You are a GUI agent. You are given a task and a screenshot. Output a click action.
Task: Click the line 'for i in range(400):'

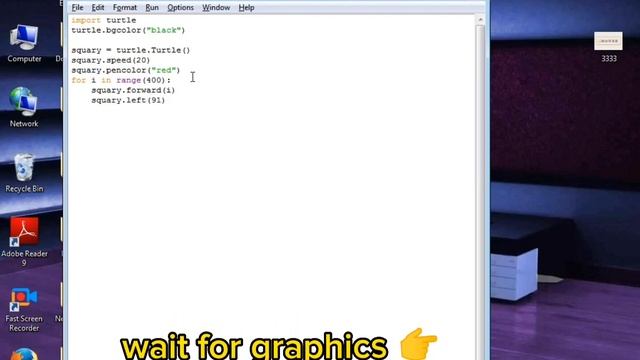point(121,80)
